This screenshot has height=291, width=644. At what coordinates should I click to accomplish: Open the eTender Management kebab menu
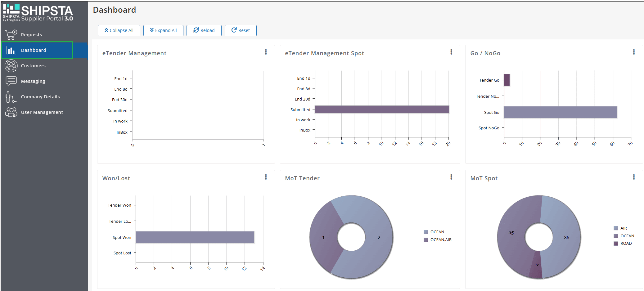pos(266,52)
